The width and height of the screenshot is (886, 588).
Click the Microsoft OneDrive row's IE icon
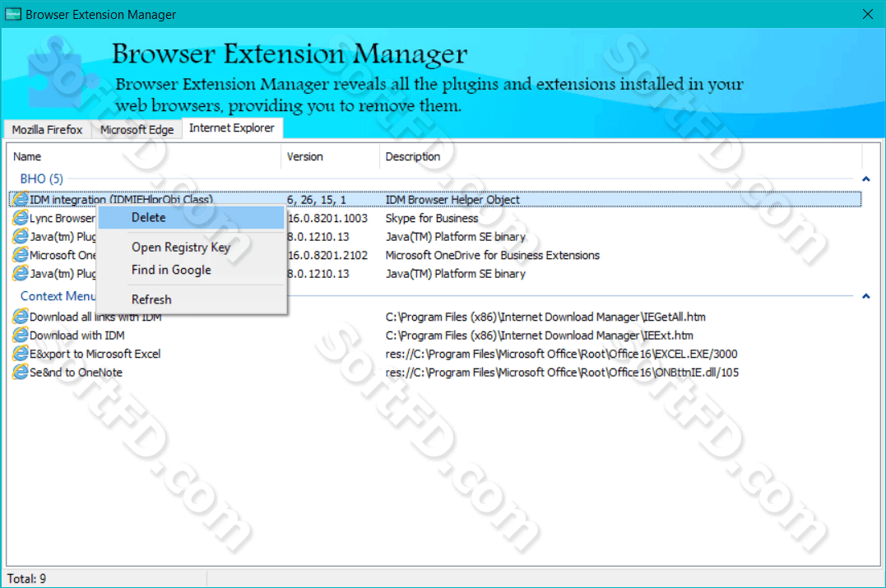[x=21, y=255]
